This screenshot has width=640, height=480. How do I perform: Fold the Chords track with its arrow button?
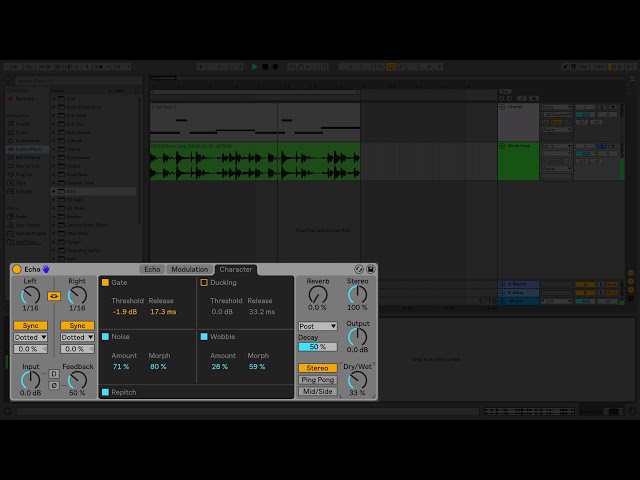[x=502, y=107]
